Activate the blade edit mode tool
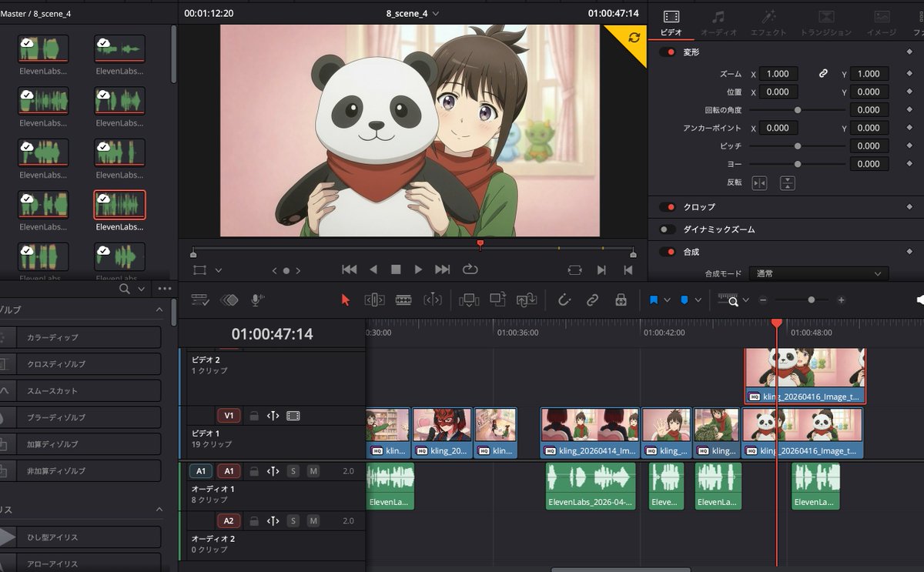Screen dimensions: 924x572 [x=403, y=300]
